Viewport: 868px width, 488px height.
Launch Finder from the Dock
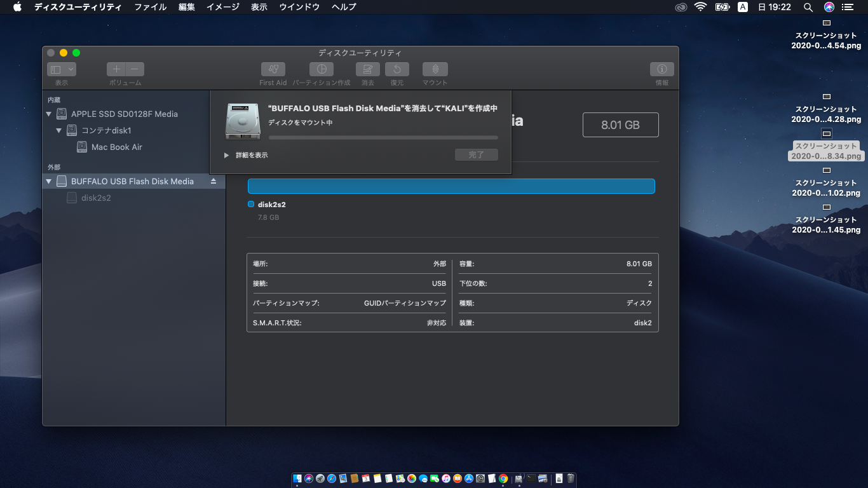click(297, 478)
